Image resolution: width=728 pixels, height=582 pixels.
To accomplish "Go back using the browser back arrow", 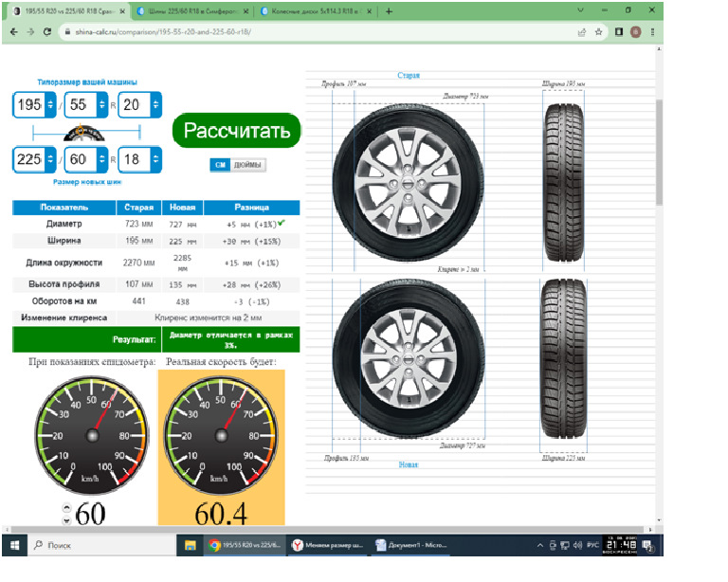I will coord(11,31).
